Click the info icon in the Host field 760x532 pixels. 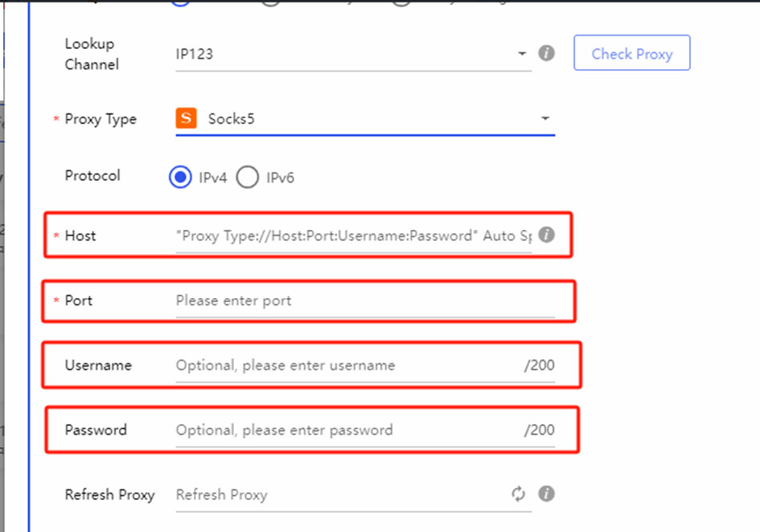coord(546,235)
